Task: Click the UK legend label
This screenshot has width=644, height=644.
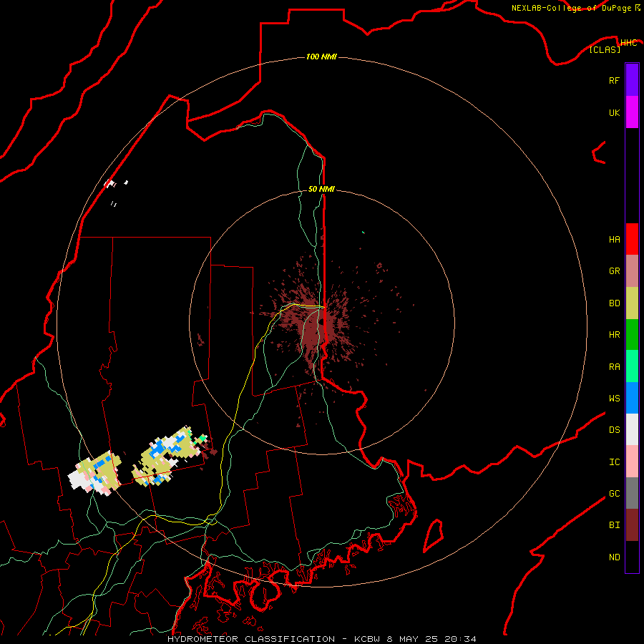Action: [614, 112]
